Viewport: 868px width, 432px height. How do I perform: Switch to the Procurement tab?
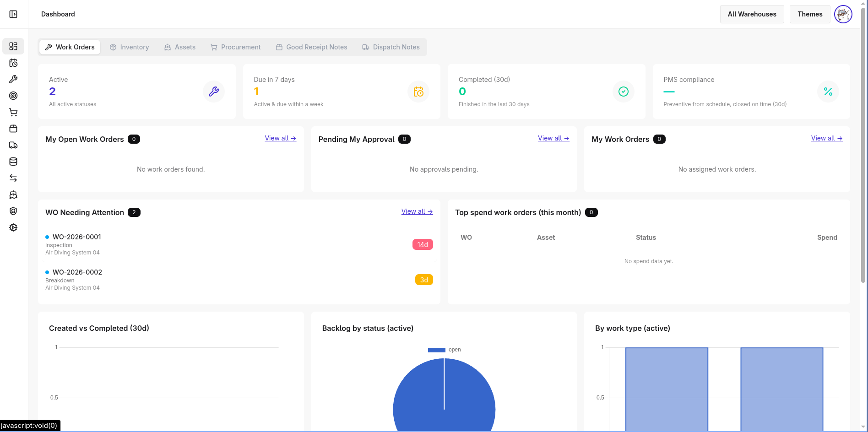235,47
